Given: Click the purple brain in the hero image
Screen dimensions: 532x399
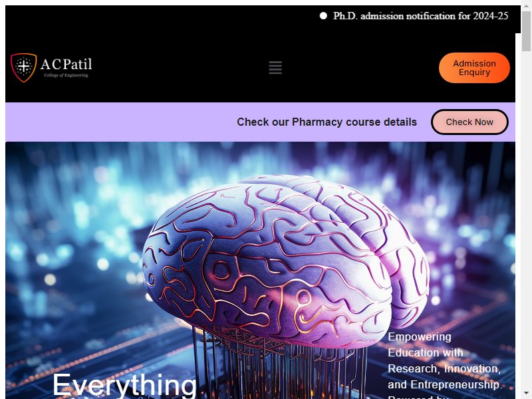Looking at the screenshot, I should 285,258.
